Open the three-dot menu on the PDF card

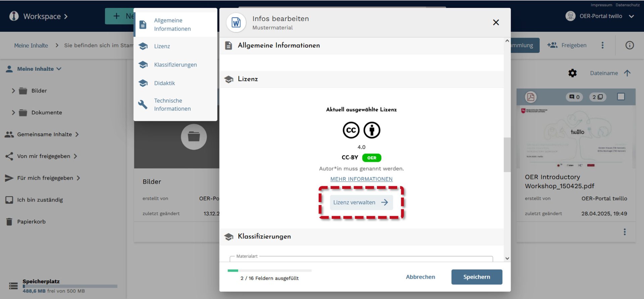pyautogui.click(x=624, y=232)
